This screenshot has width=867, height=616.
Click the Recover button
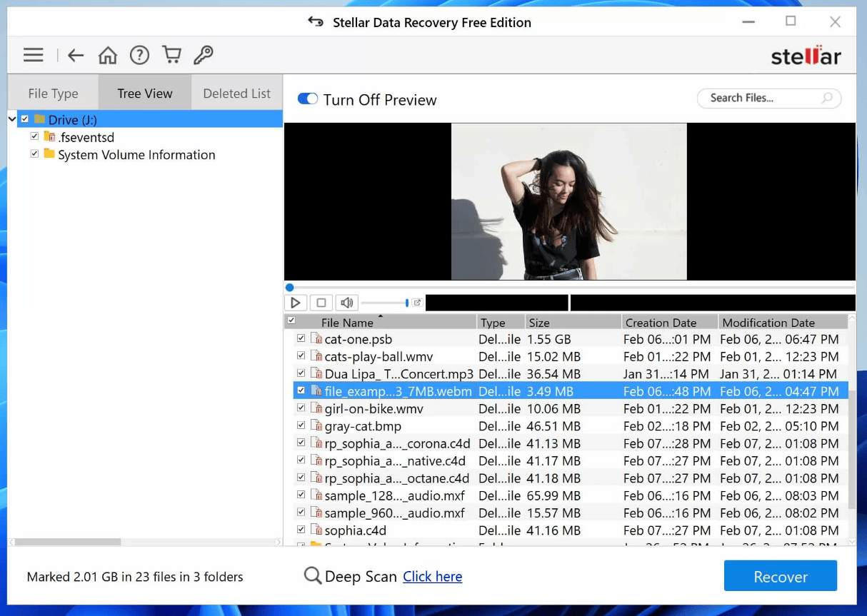[x=781, y=576]
